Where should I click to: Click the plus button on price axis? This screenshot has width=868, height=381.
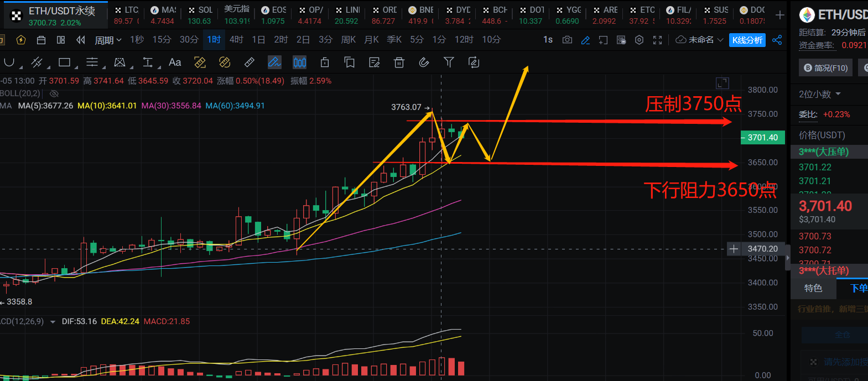[x=734, y=249]
